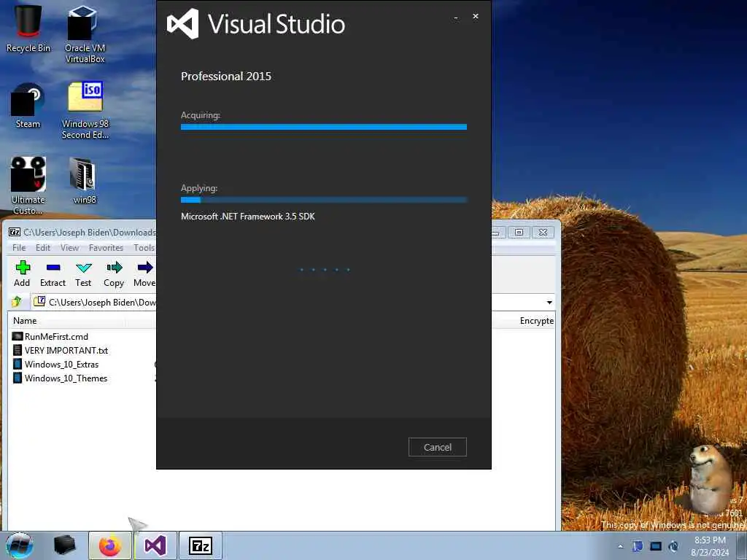The height and width of the screenshot is (560, 747).
Task: Open the Recycle Bin desktop icon
Action: coord(28,28)
